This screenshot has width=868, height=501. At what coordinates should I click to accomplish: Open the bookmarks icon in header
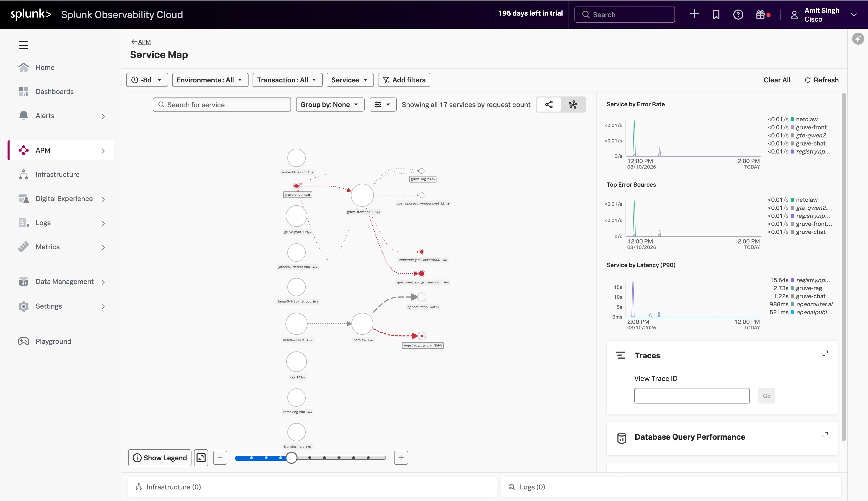click(x=716, y=15)
